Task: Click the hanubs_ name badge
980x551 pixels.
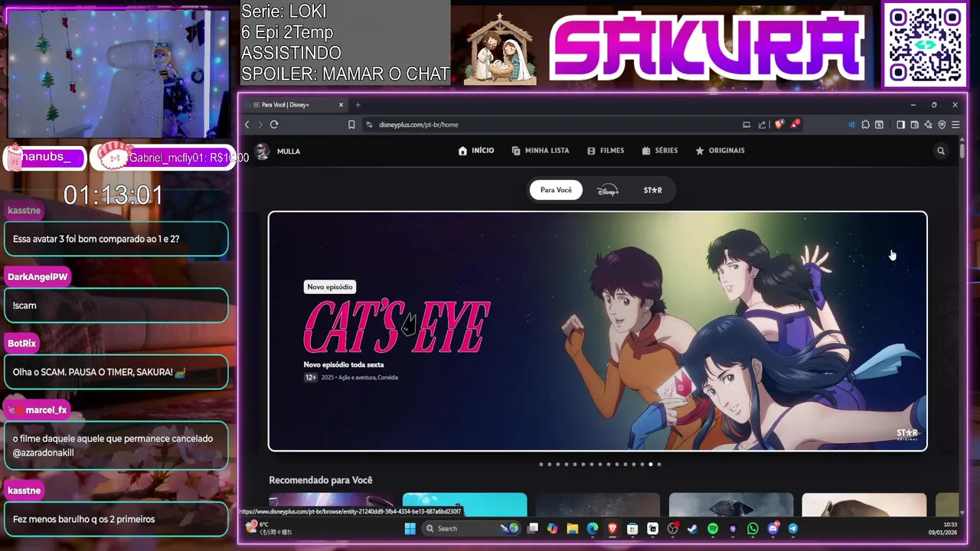Action: (x=45, y=157)
